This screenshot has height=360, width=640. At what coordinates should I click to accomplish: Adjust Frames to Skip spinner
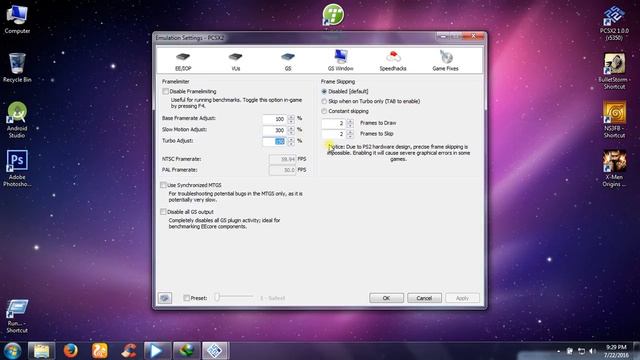350,134
